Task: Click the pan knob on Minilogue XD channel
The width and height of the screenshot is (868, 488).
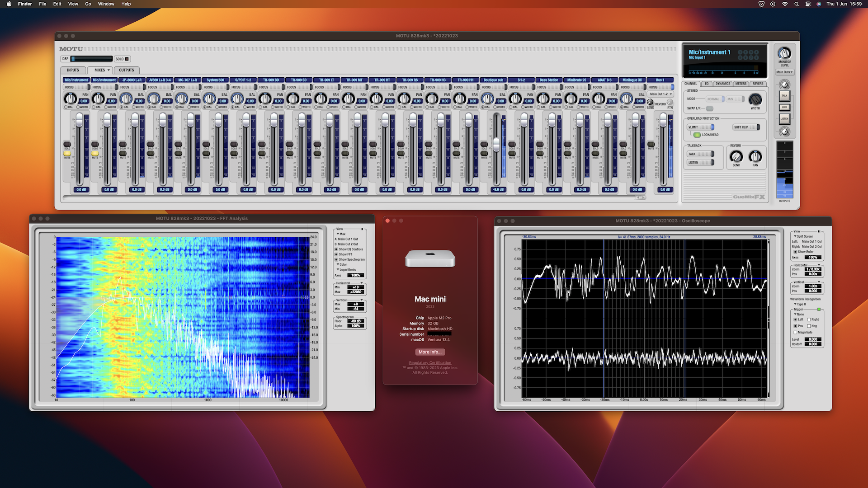Action: pos(626,98)
